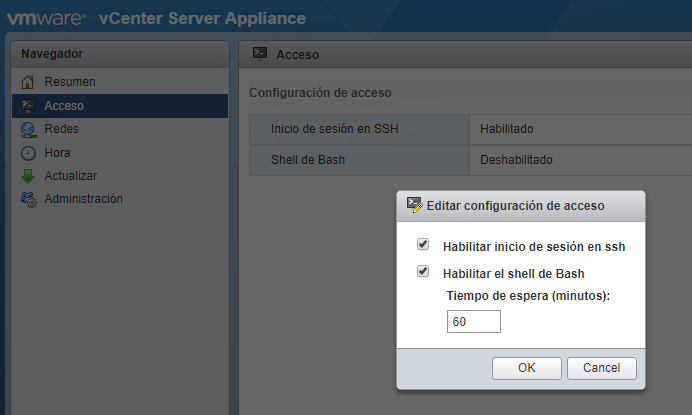Click the timeout minutes field showing 60
The width and height of the screenshot is (692, 415).
(474, 321)
